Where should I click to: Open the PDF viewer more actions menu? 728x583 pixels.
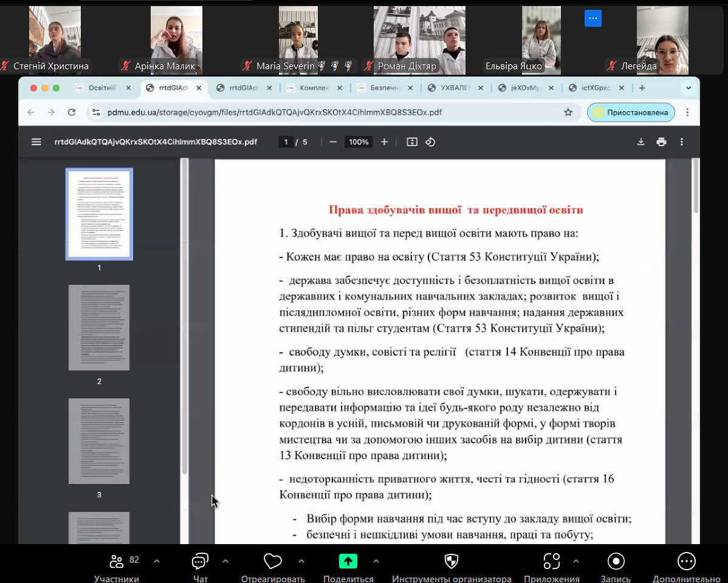click(x=682, y=142)
